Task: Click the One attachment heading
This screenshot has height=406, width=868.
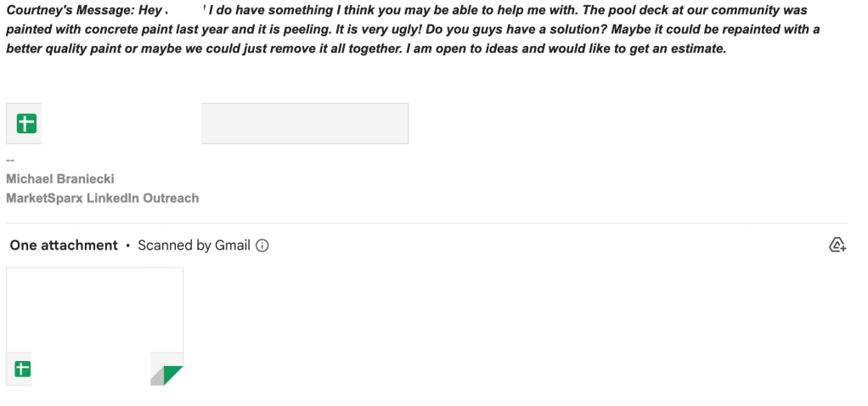Action: (64, 245)
